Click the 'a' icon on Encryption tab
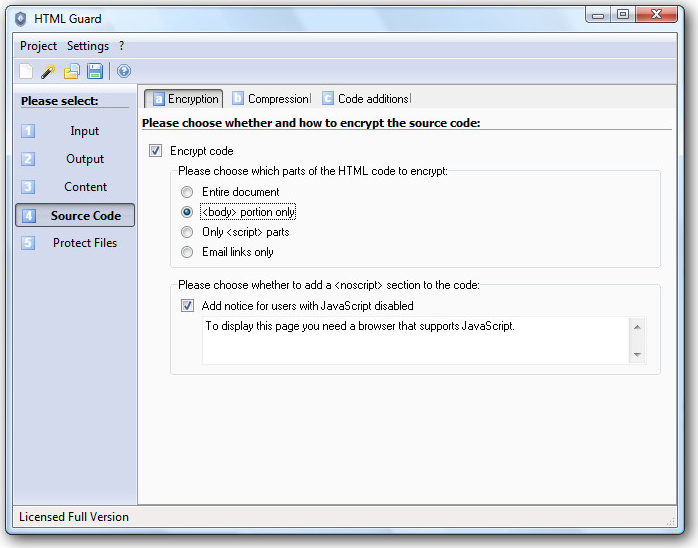 158,99
